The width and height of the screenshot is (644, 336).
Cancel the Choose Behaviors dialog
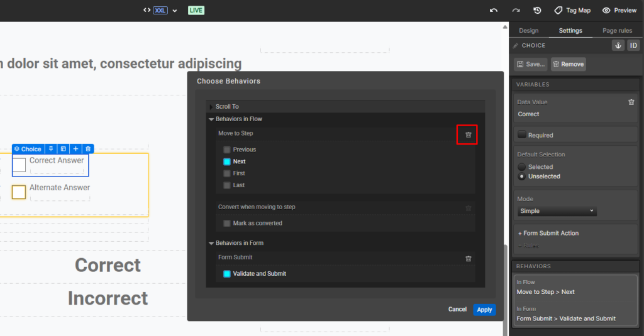tap(457, 310)
